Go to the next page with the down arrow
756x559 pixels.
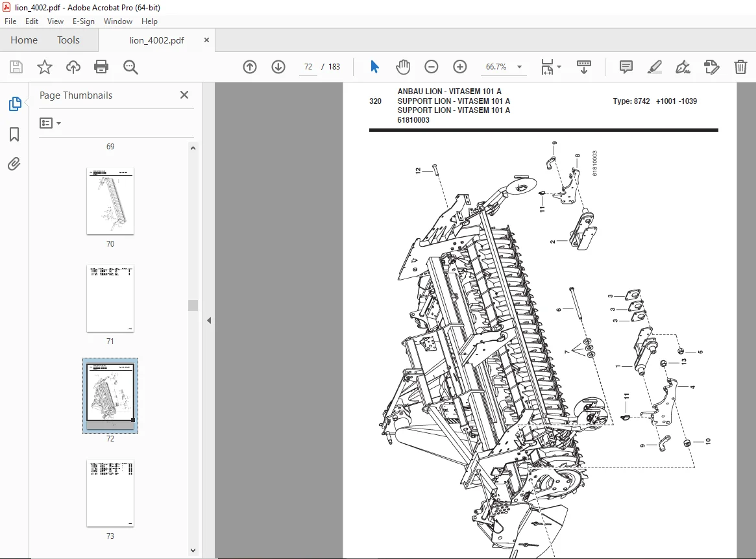pyautogui.click(x=278, y=67)
